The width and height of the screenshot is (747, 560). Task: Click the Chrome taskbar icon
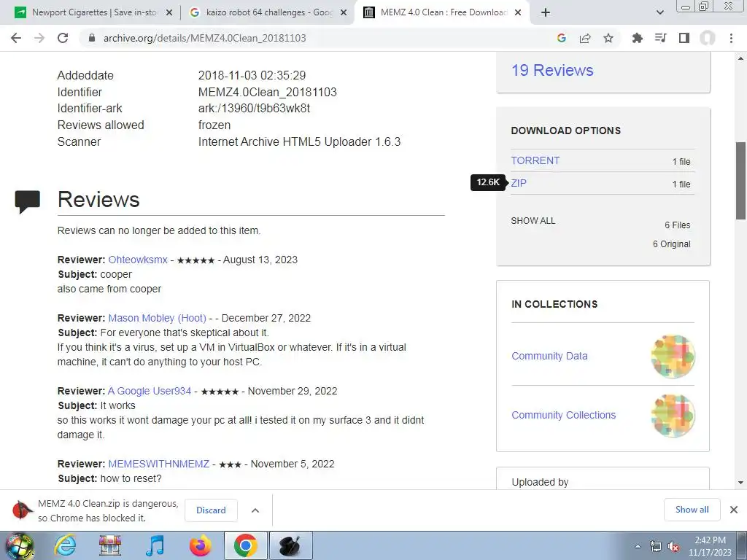(245, 545)
